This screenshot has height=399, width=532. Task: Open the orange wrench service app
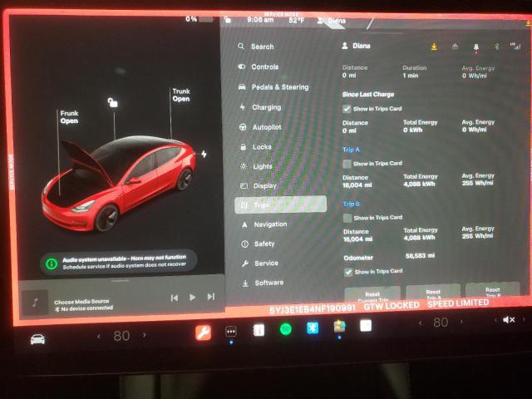point(203,332)
